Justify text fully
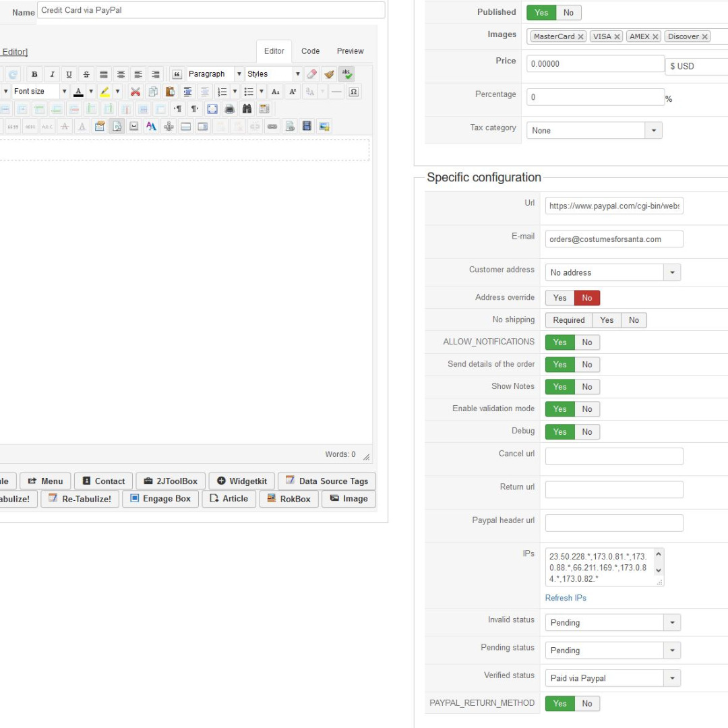 point(104,74)
